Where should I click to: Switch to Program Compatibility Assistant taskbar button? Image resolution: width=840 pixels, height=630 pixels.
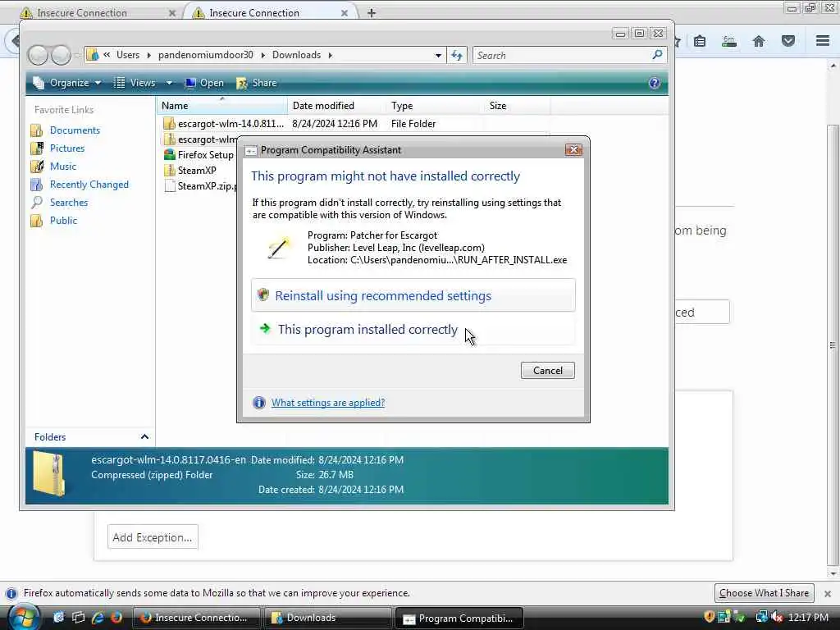459,619
